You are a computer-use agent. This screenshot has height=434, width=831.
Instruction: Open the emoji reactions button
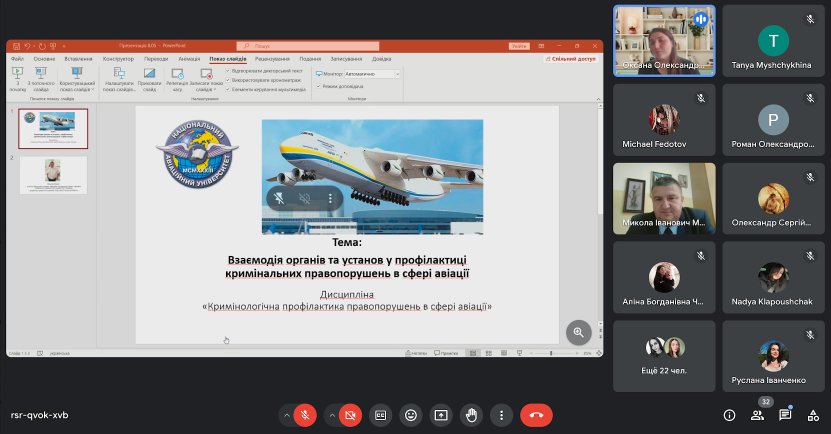coord(410,414)
